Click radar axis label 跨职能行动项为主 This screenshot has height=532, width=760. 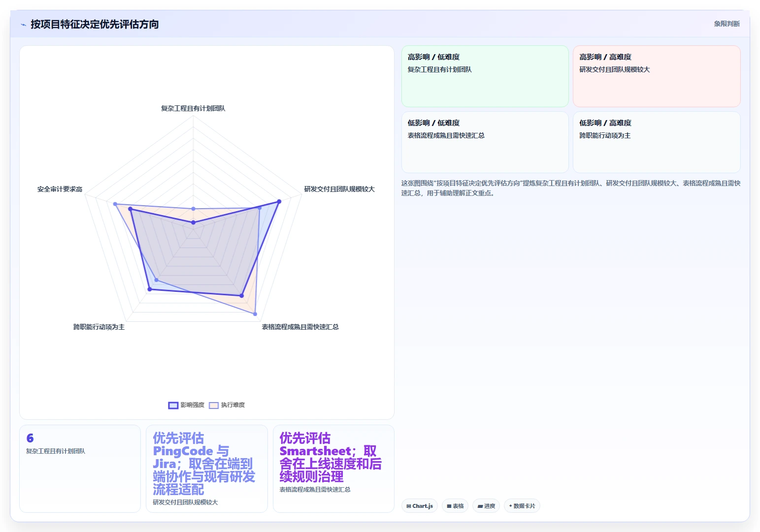[x=99, y=327]
